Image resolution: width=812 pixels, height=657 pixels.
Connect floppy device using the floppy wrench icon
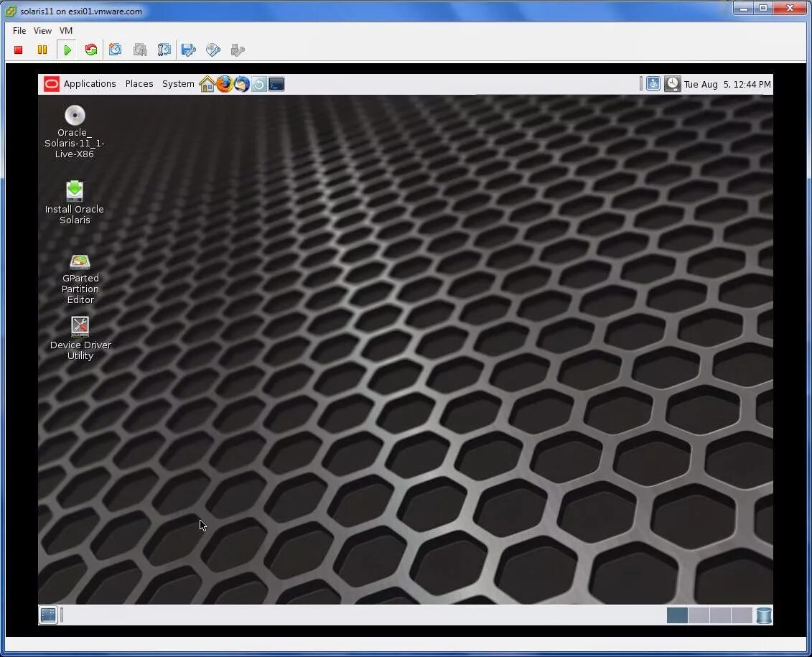(x=189, y=50)
